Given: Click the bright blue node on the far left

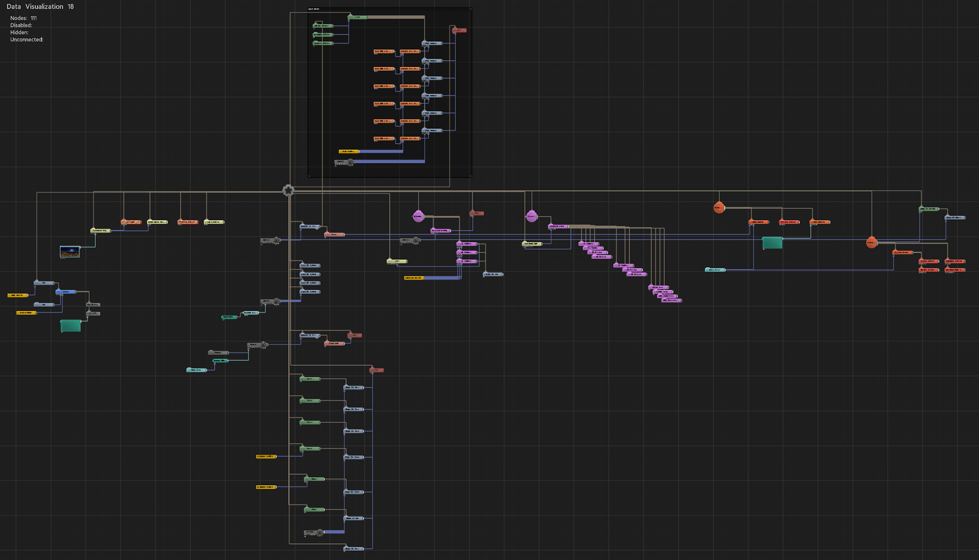Looking at the screenshot, I should point(66,292).
